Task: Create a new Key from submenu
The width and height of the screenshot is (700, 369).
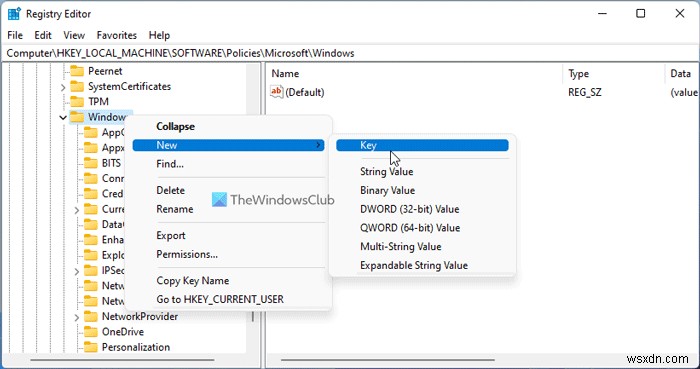Action: 422,145
